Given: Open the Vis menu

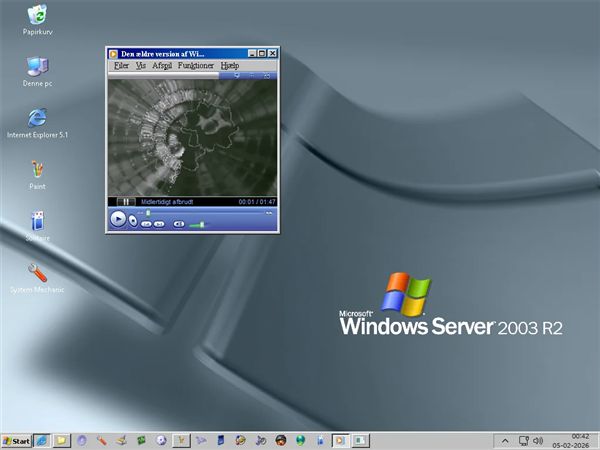Looking at the screenshot, I should point(140,65).
